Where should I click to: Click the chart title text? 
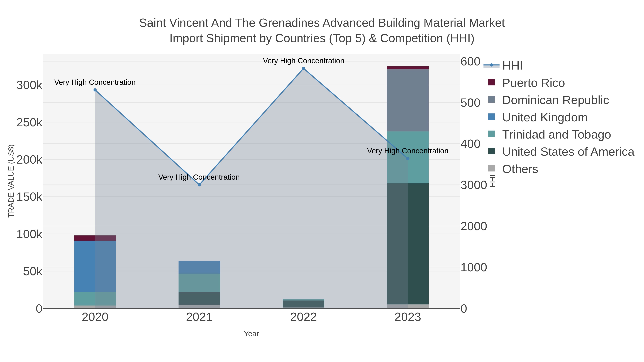click(x=322, y=30)
